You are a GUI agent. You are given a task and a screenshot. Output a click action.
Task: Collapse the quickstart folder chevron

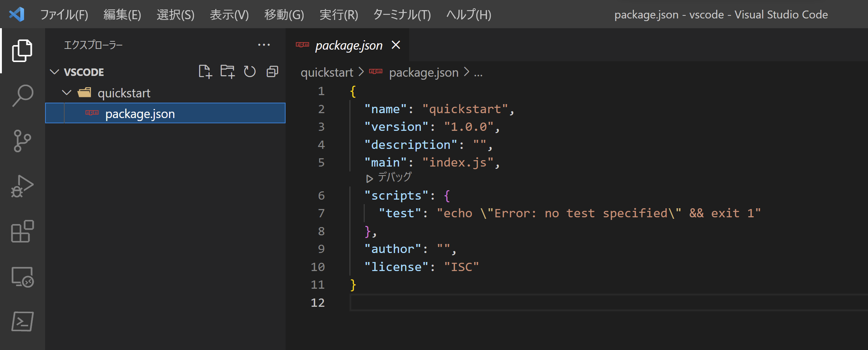click(x=67, y=92)
